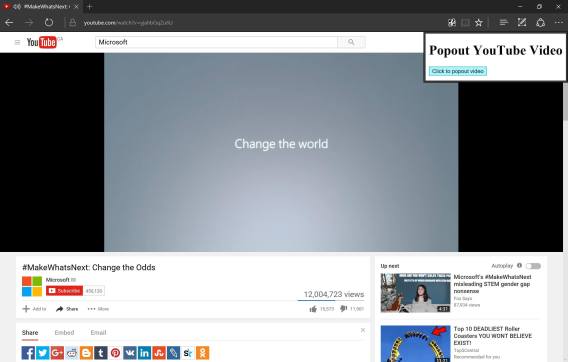This screenshot has width=568, height=362.
Task: Share video on Pinterest
Action: click(115, 353)
